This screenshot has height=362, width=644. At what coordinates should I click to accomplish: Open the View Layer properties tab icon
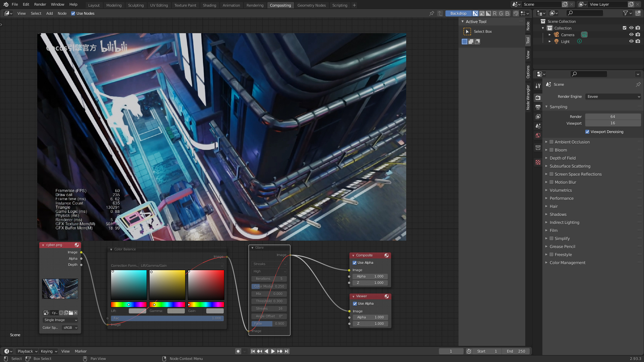[x=538, y=117]
